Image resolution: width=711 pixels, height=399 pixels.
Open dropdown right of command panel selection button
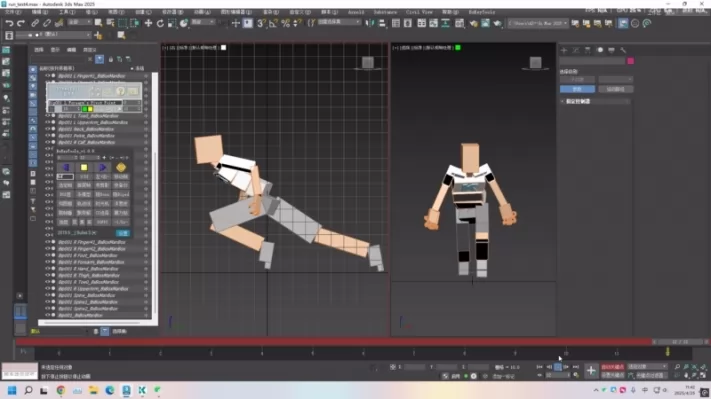click(x=615, y=79)
